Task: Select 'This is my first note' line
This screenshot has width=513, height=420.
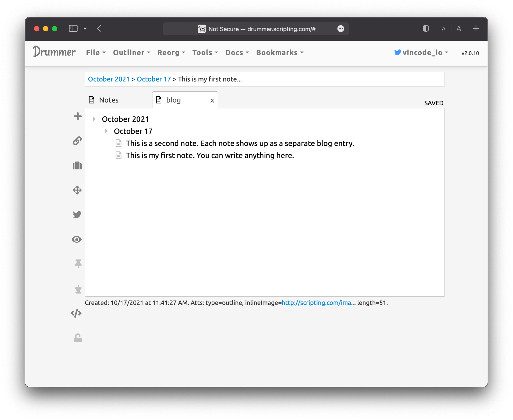Action: click(x=210, y=155)
